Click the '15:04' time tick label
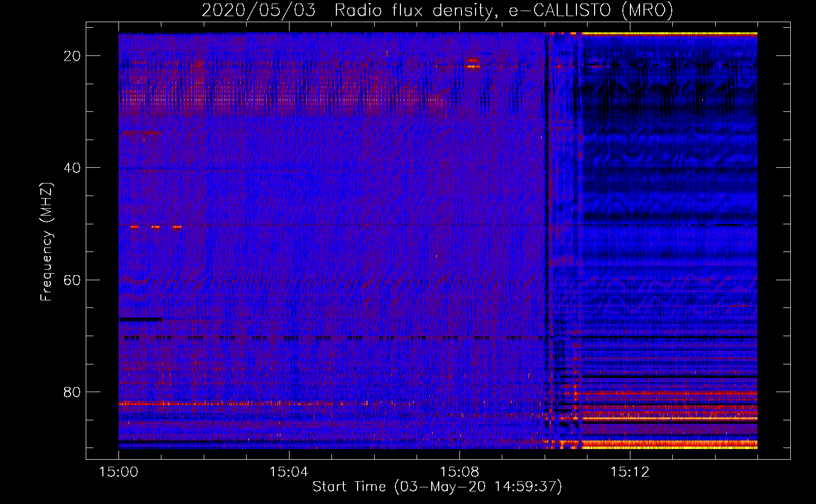 click(x=288, y=472)
